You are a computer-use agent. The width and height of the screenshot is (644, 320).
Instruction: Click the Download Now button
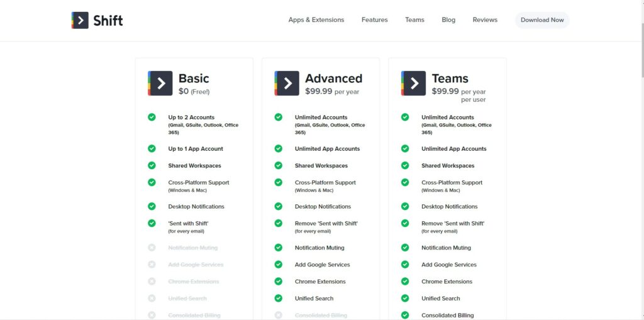[542, 19]
